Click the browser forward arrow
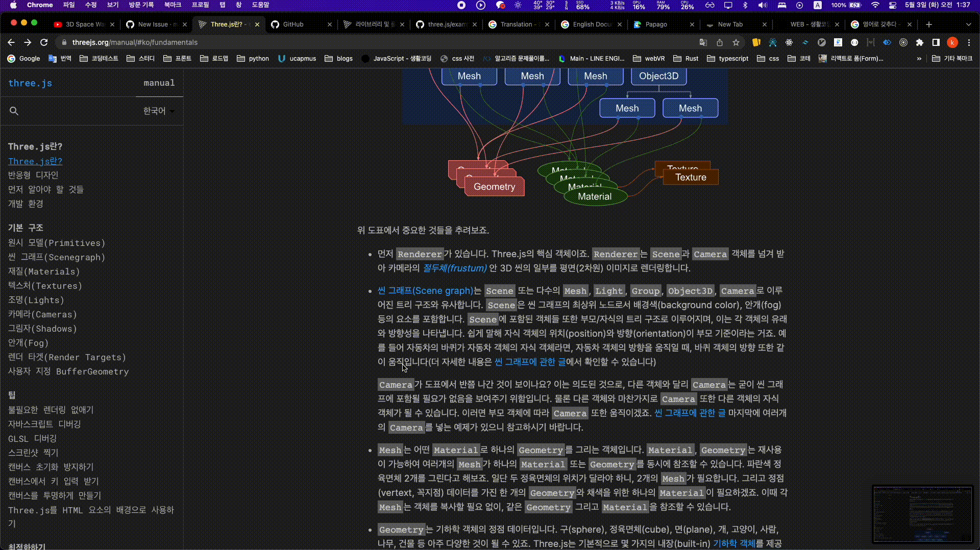This screenshot has height=550, width=980. [x=28, y=42]
